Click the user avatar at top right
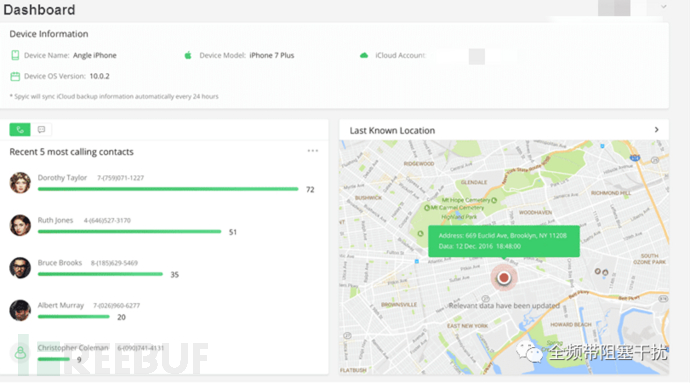The width and height of the screenshot is (690, 383). pos(614,7)
